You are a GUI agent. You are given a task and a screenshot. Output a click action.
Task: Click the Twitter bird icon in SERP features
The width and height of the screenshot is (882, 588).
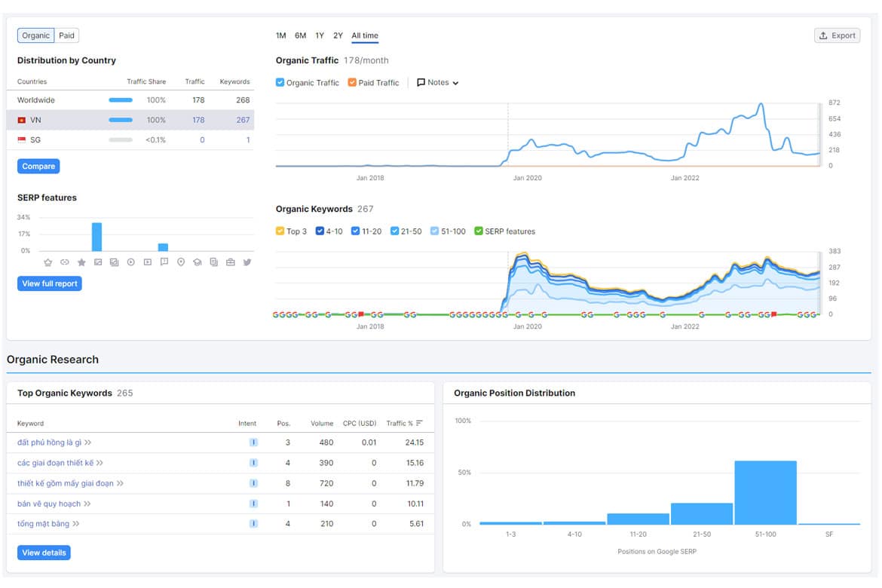click(x=247, y=262)
